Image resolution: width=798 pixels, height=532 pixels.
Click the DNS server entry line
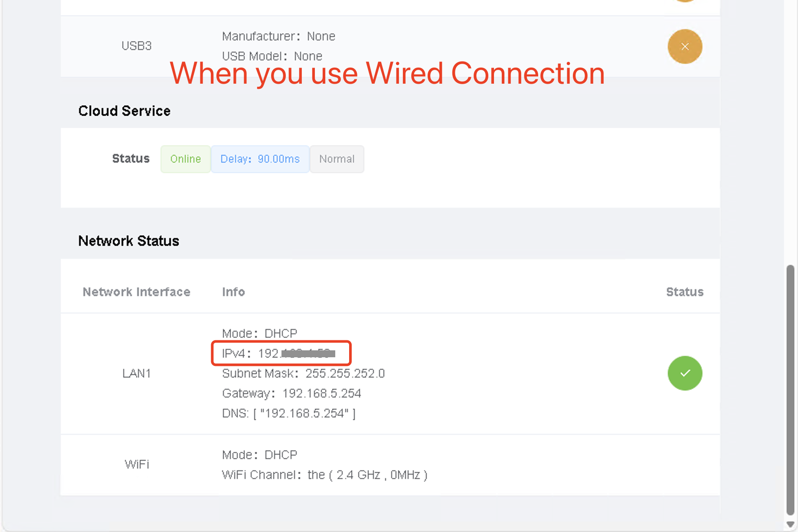(288, 413)
